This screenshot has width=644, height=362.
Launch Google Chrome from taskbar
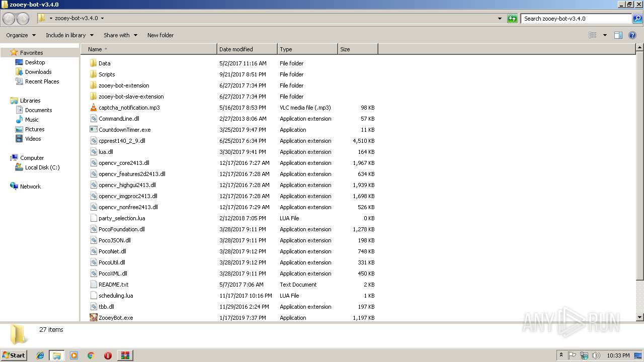(x=91, y=355)
